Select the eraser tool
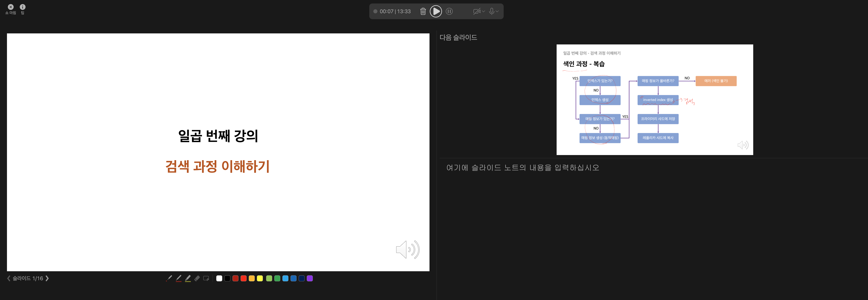868x300 pixels. (197, 278)
